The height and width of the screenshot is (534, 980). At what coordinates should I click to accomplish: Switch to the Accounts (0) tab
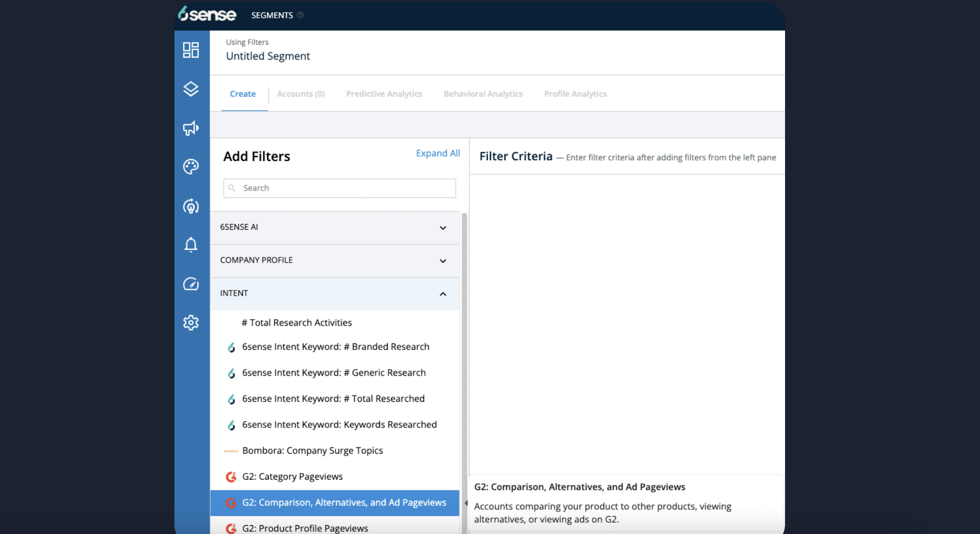(x=301, y=94)
